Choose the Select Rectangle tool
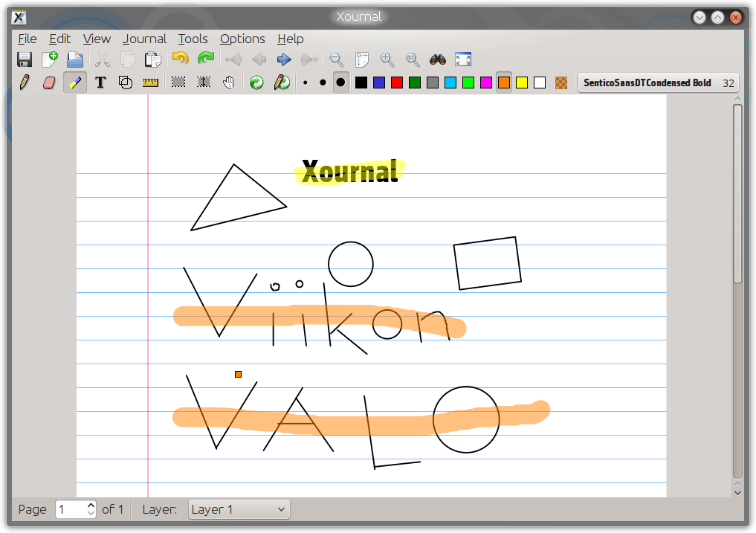The width and height of the screenshot is (756, 533). [x=178, y=83]
